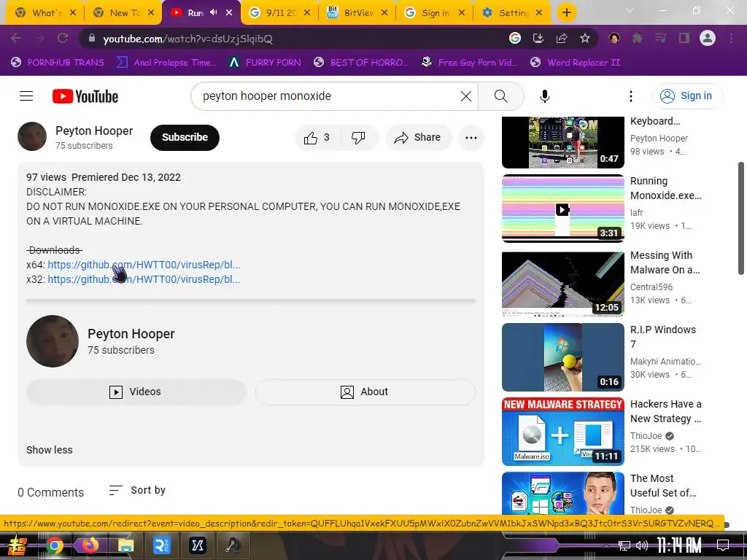This screenshot has width=747, height=560.
Task: Open the Sort by comments dropdown
Action: [x=137, y=490]
